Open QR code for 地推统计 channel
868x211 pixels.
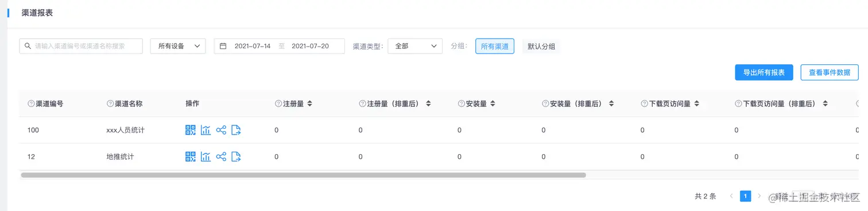(191, 156)
